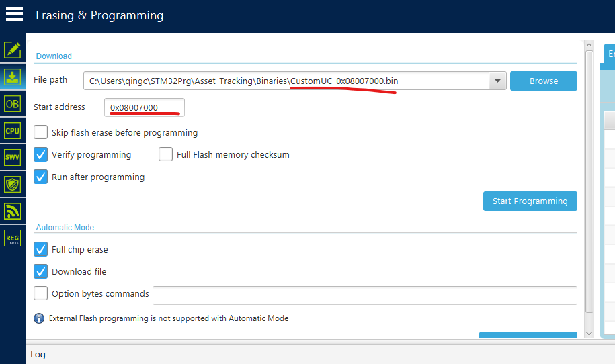Click the scrollbar up arrow

click(x=589, y=45)
